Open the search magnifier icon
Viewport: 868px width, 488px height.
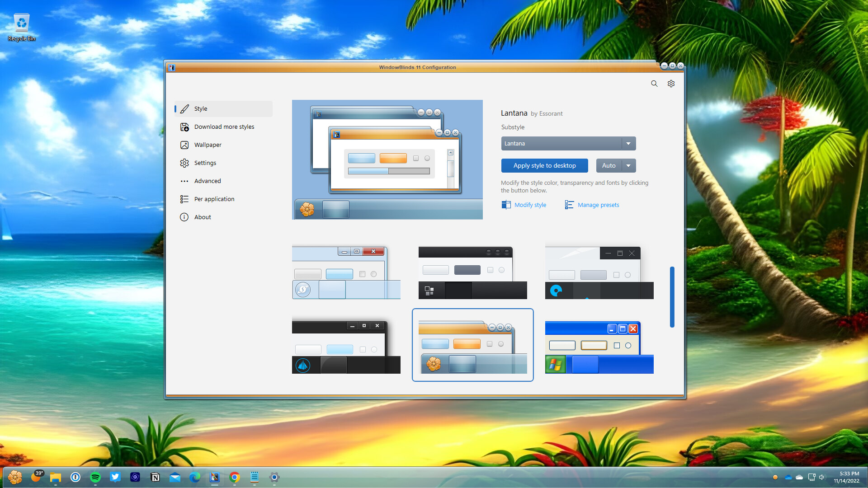(654, 84)
